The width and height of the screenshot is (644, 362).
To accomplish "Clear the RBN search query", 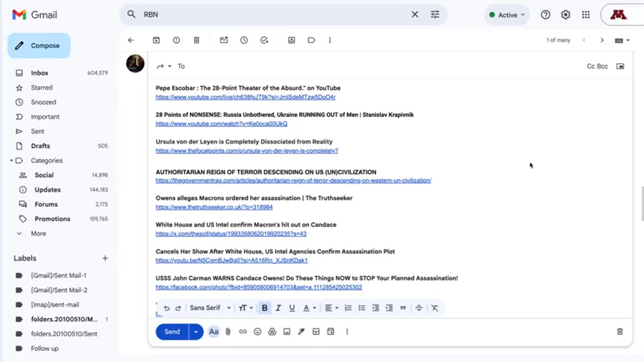I will pos(415,15).
